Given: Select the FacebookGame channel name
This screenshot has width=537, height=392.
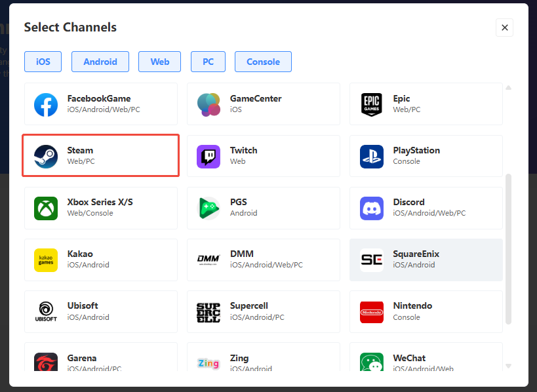Looking at the screenshot, I should 99,98.
